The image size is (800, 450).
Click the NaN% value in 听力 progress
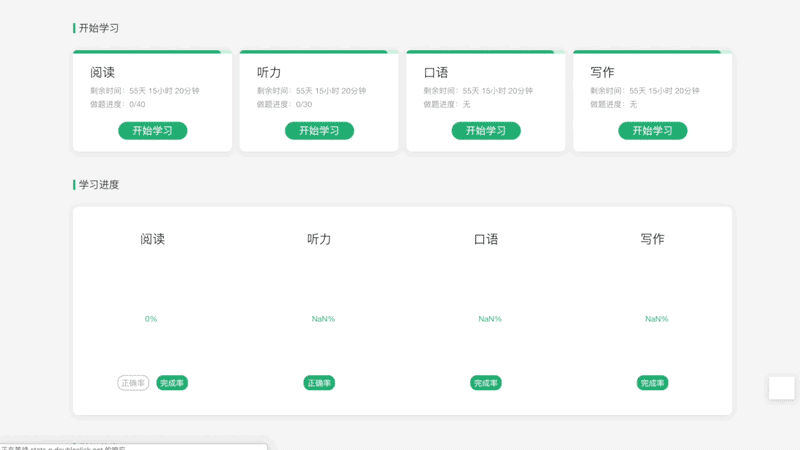323,319
